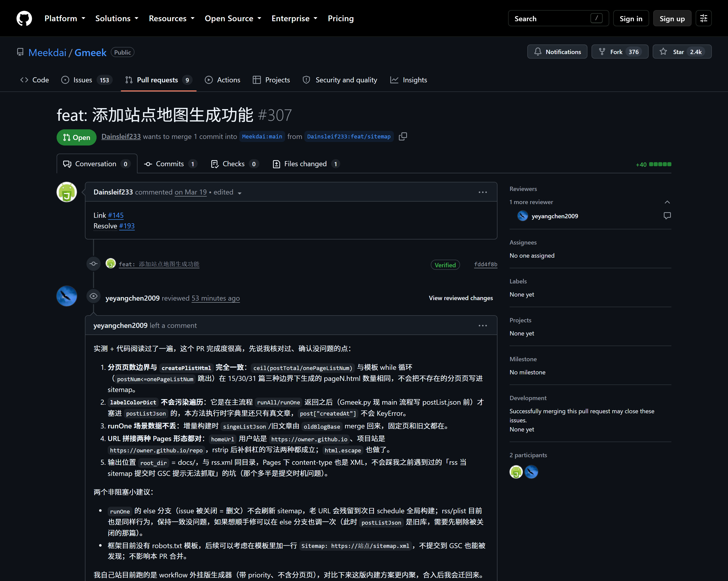Open the Platform dropdown menu

65,18
